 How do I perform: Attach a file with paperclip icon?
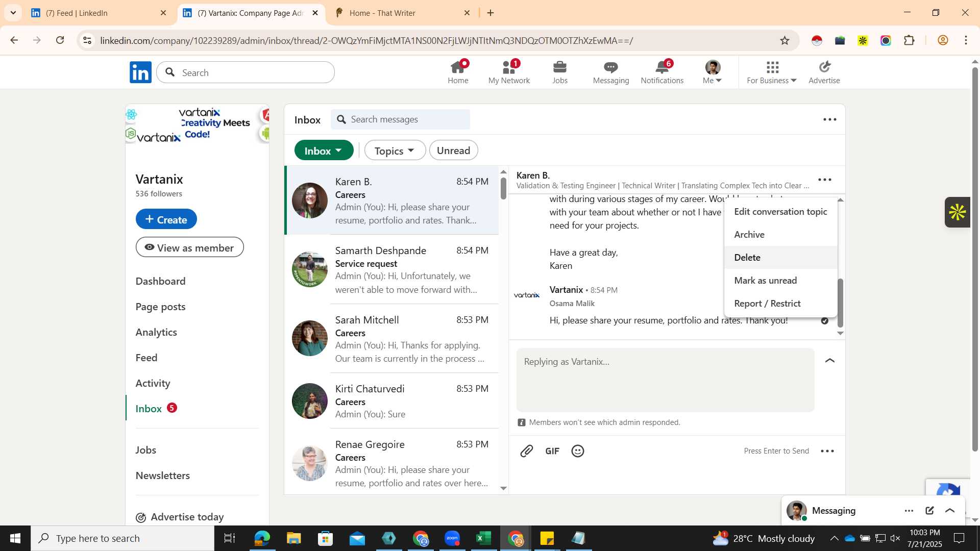point(527,451)
